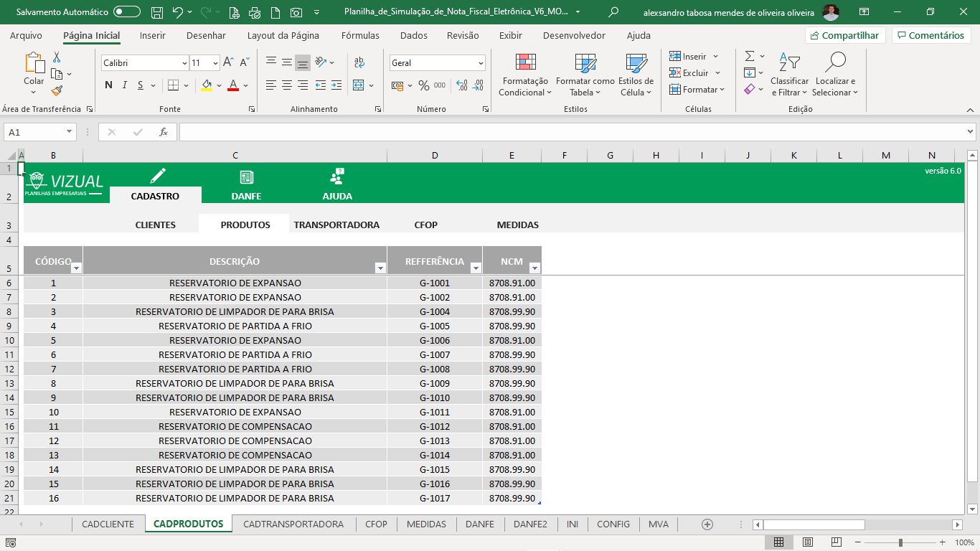This screenshot has width=980, height=551.
Task: Click the percent style icon
Action: click(423, 85)
